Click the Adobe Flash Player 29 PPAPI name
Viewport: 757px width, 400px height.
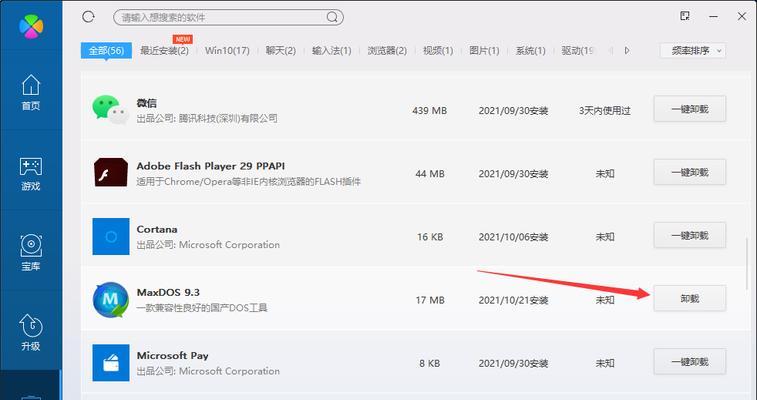pyautogui.click(x=210, y=166)
